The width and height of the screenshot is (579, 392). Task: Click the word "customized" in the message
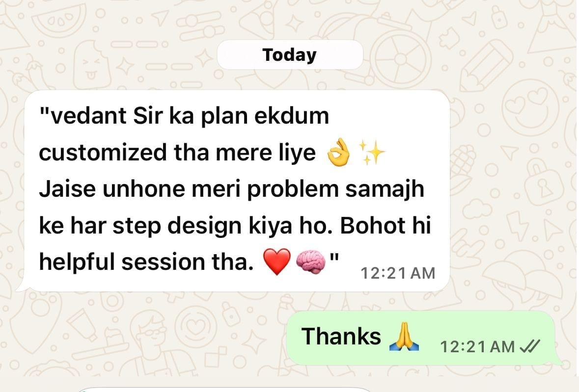pos(103,153)
